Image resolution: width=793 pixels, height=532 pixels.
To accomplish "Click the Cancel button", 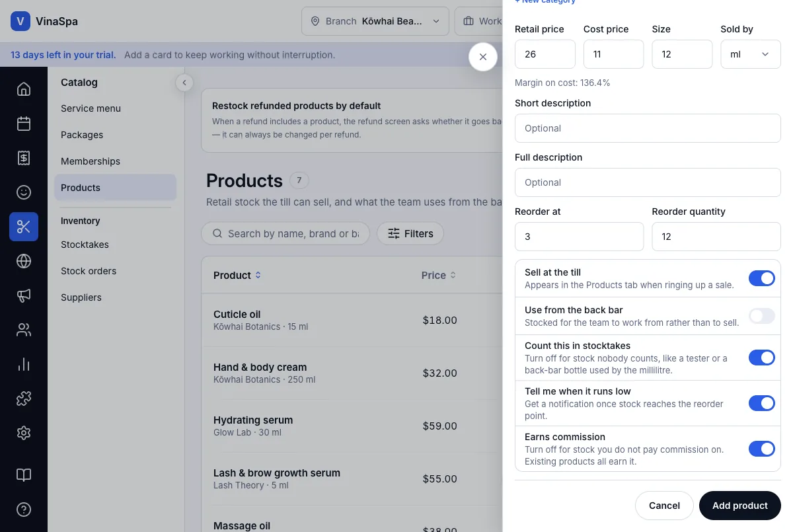I will tap(664, 506).
